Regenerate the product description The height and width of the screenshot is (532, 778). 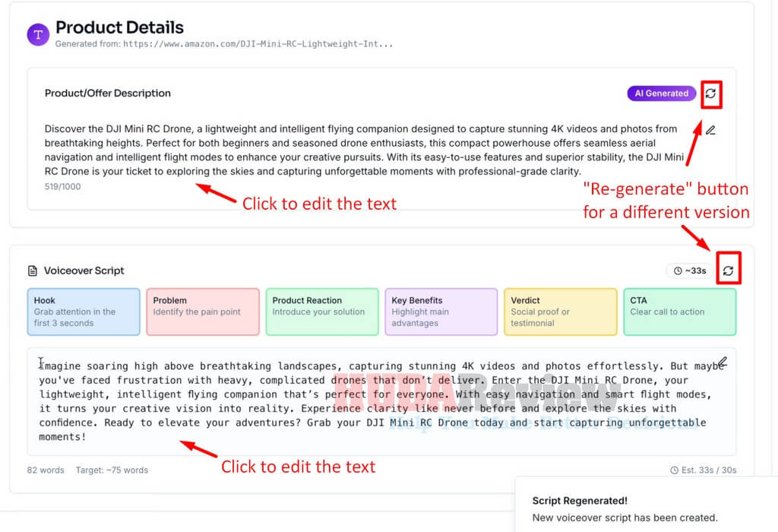[x=710, y=93]
